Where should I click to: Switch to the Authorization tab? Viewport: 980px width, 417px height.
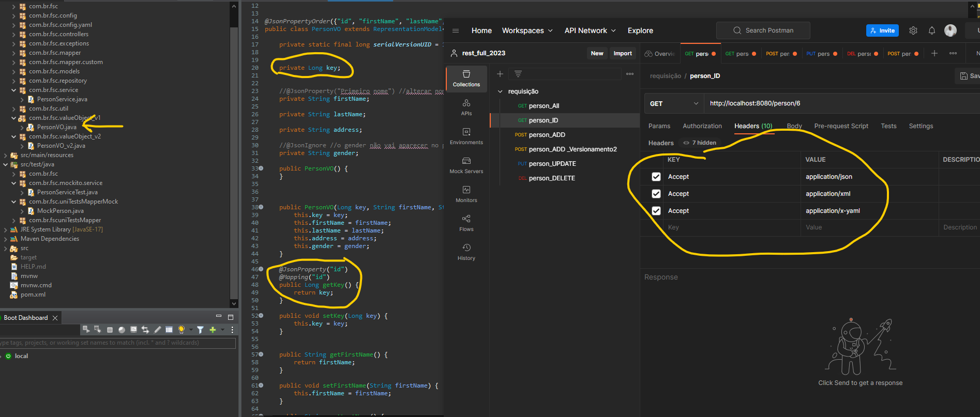[702, 126]
